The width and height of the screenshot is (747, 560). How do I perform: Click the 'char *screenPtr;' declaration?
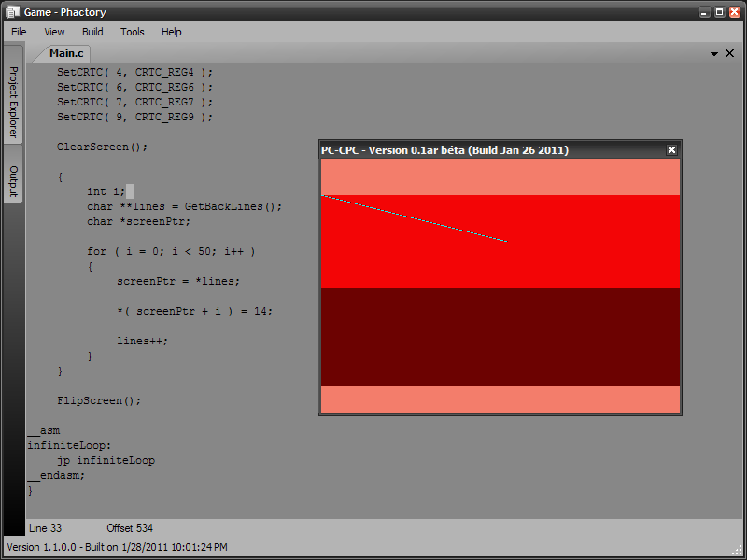138,221
